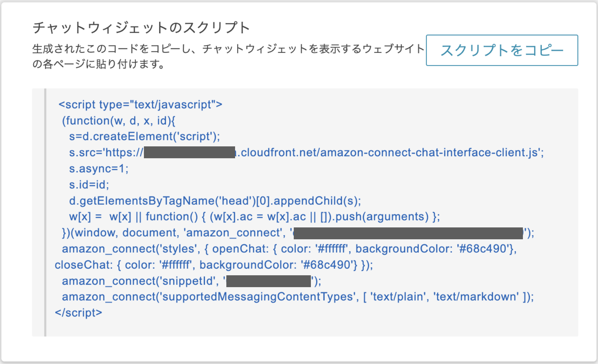Select the opening script type tag line
This screenshot has height=364, width=598.
[x=141, y=104]
